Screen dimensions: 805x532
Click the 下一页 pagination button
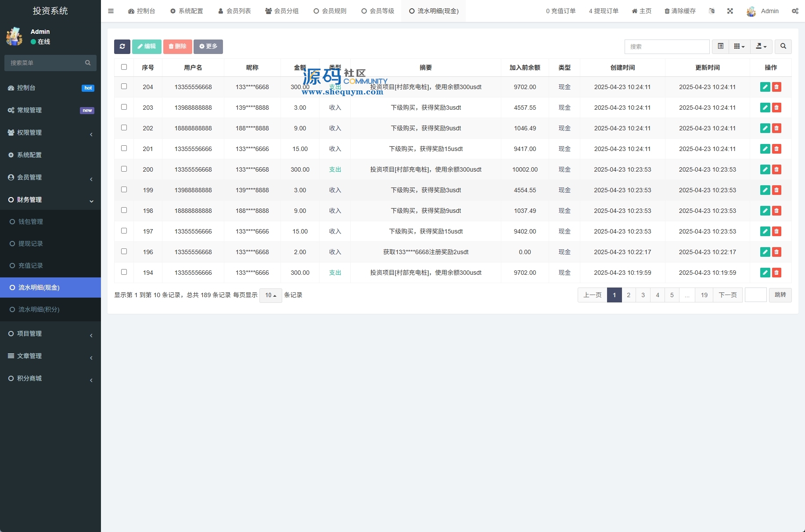(727, 295)
